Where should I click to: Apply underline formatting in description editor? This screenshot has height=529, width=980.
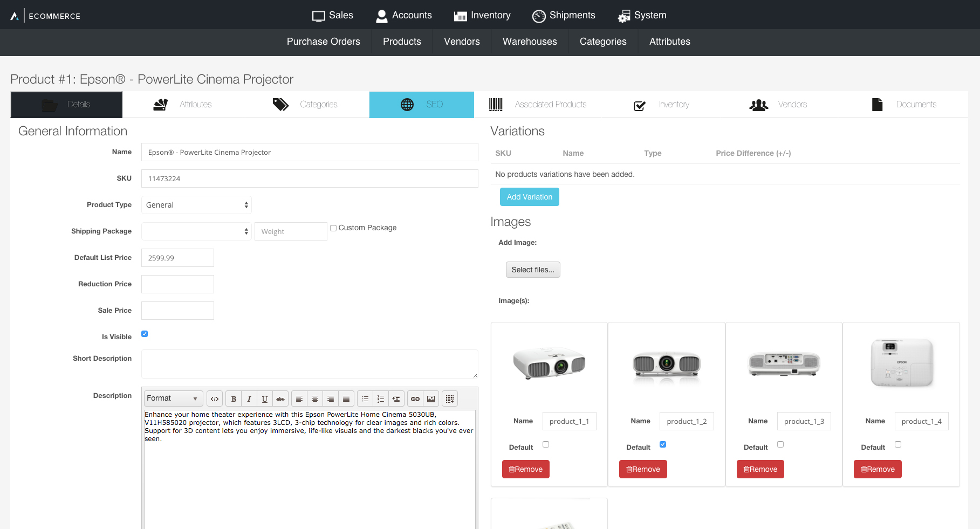pyautogui.click(x=265, y=399)
